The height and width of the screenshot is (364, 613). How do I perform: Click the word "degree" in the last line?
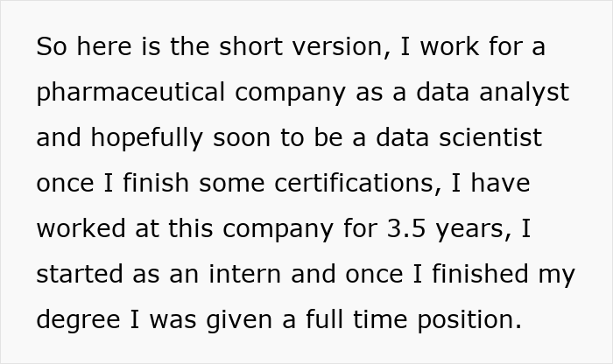[78, 320]
